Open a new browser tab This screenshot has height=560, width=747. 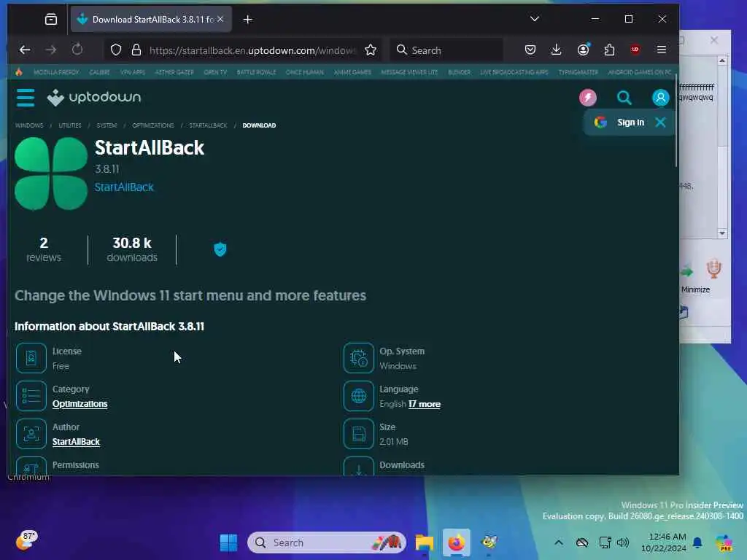[x=248, y=20]
